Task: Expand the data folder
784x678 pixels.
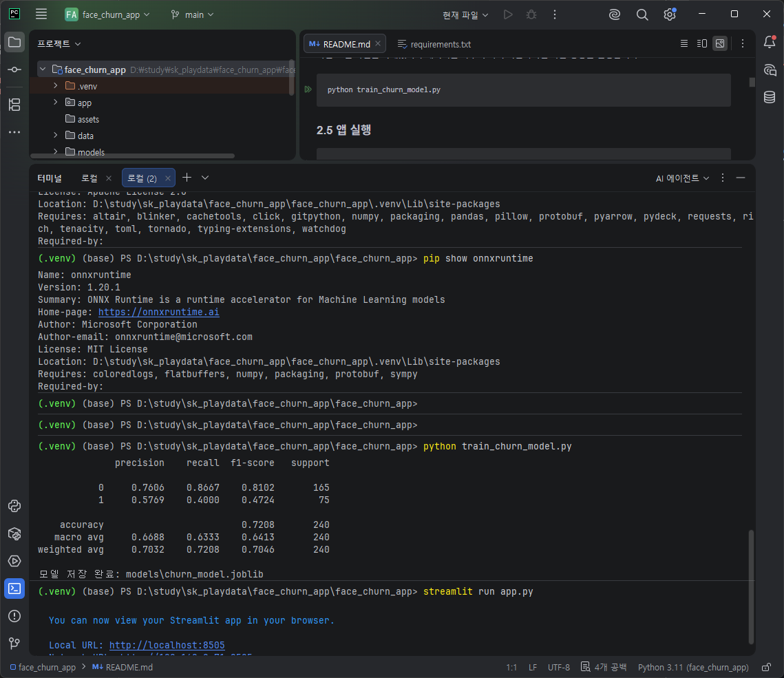Action: tap(56, 136)
